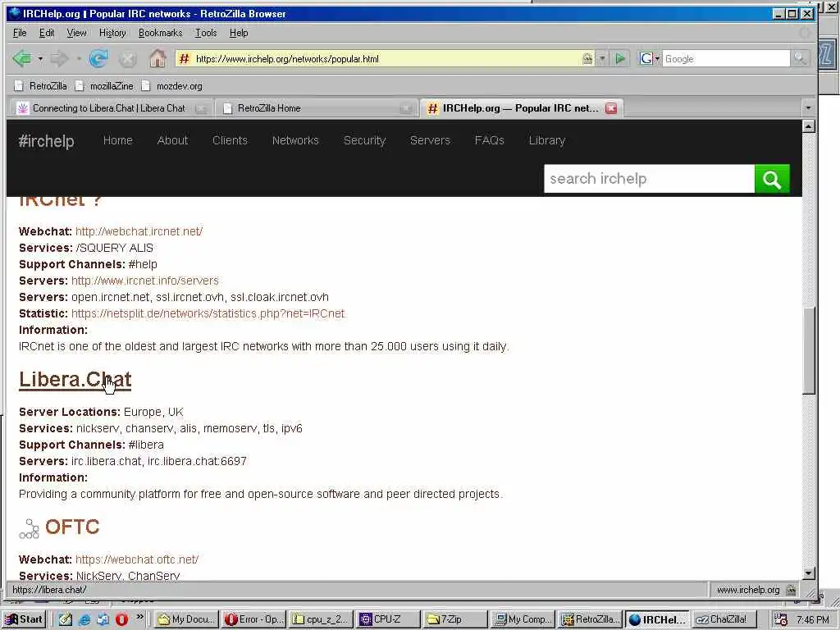Open the View menu

76,33
